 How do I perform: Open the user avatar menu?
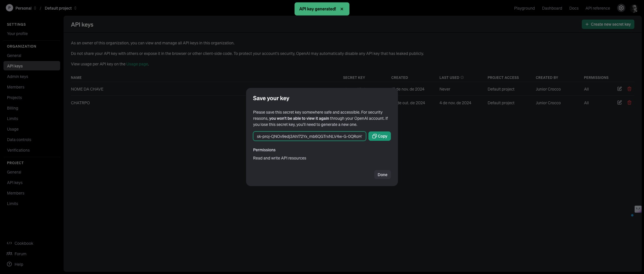[634, 8]
